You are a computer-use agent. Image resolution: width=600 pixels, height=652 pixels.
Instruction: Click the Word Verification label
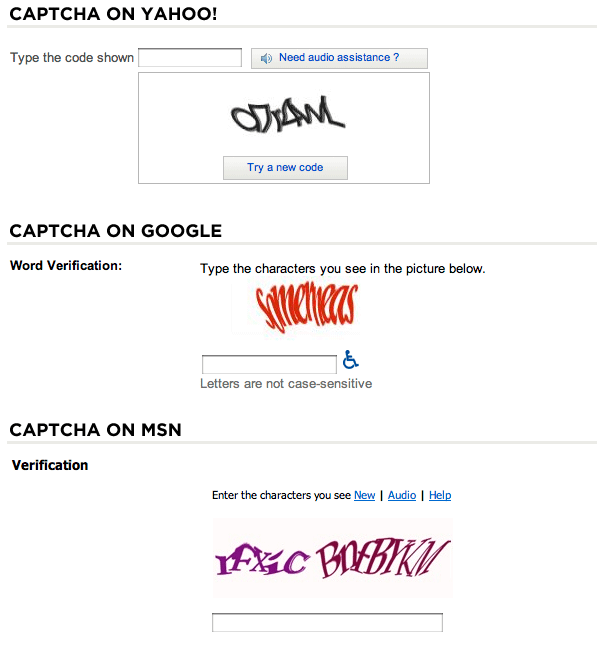click(66, 265)
